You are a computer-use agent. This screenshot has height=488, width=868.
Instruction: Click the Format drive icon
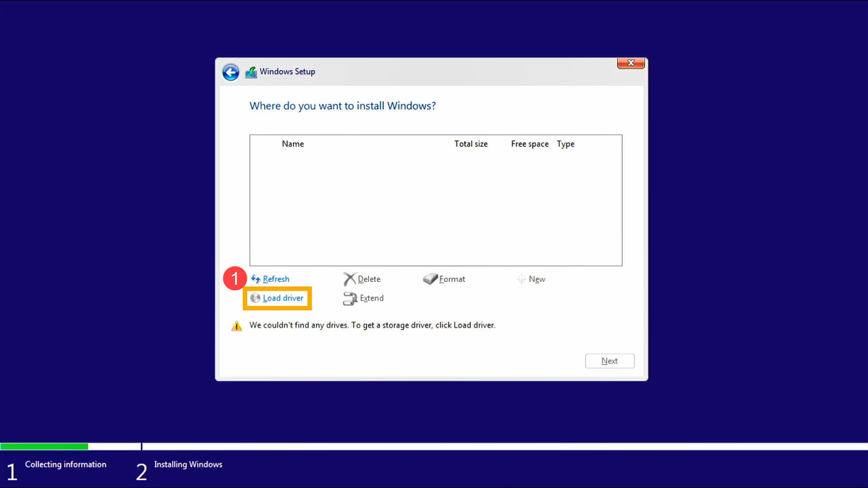430,279
